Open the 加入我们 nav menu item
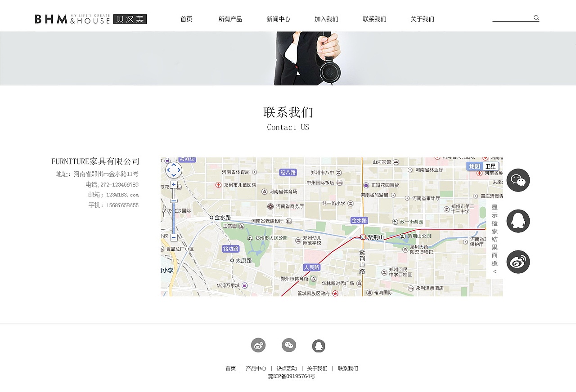This screenshot has height=392, width=576. click(x=326, y=19)
